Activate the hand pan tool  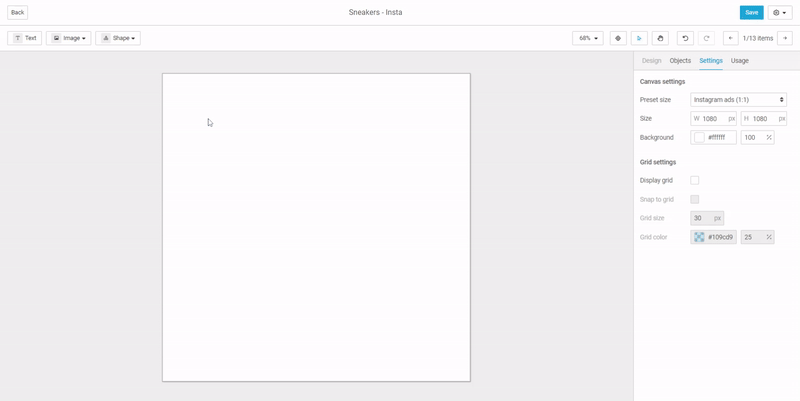point(660,38)
